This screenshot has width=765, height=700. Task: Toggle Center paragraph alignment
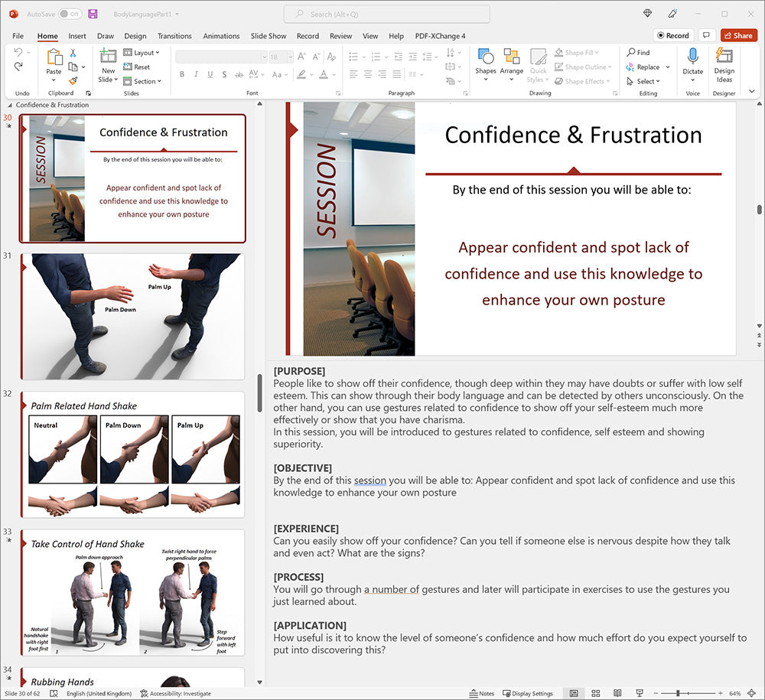click(x=368, y=74)
